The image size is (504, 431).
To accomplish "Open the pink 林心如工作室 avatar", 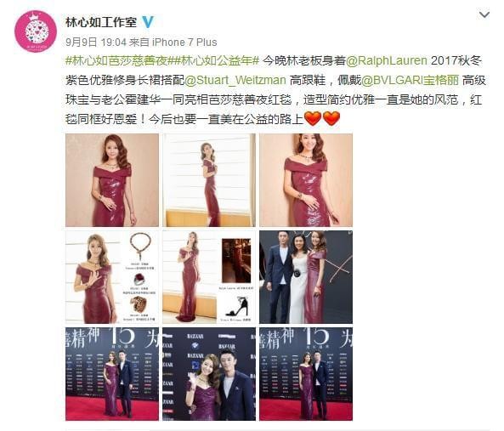I will coord(36,31).
